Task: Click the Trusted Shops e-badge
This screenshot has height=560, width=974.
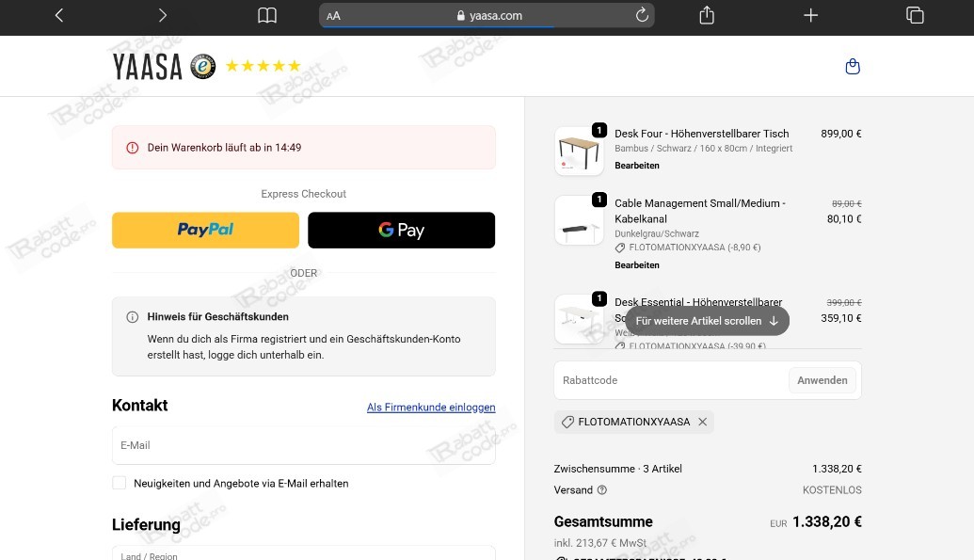Action: pyautogui.click(x=202, y=67)
